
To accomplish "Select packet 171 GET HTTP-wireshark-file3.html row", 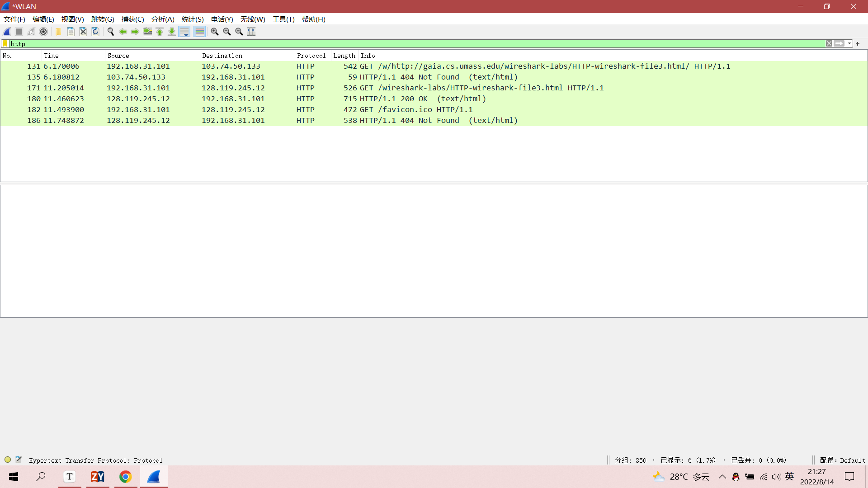I will click(x=434, y=88).
